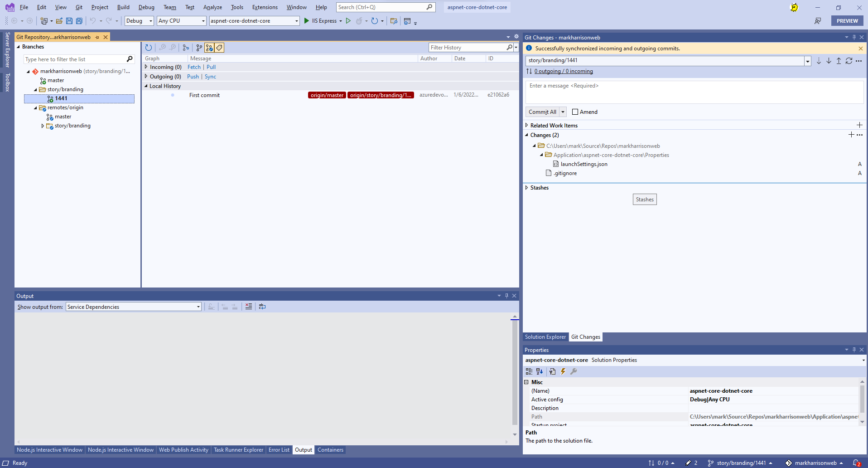
Task: Toggle Show Remote Branches in history toolbar
Action: [209, 48]
